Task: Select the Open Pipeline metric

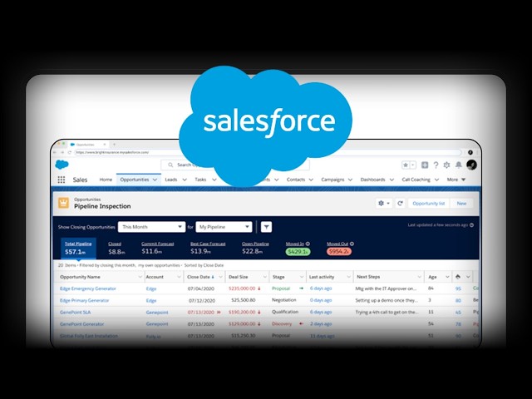Action: coord(255,248)
